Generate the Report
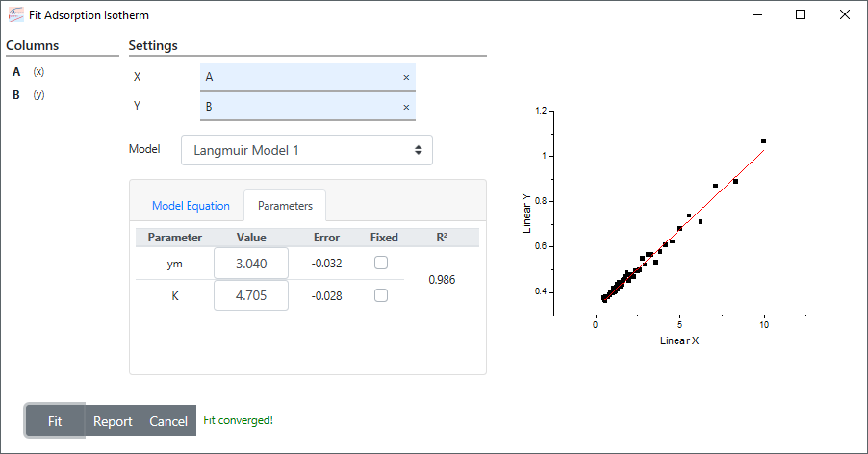The width and height of the screenshot is (868, 454). click(113, 421)
